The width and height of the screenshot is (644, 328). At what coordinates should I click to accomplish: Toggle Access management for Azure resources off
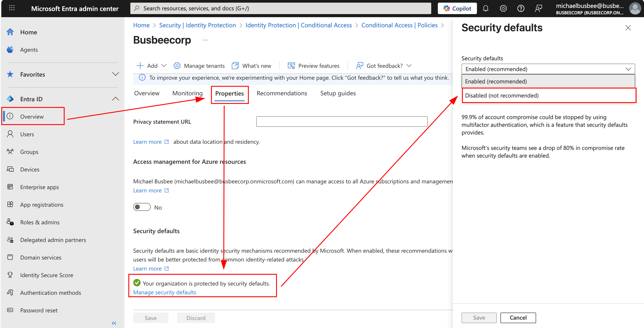[142, 207]
